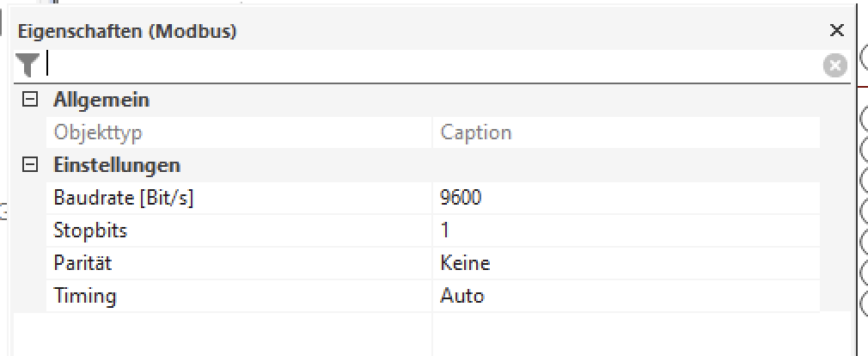Click the Einstellungen group header text
Viewport: 868px width, 356px height.
click(117, 165)
